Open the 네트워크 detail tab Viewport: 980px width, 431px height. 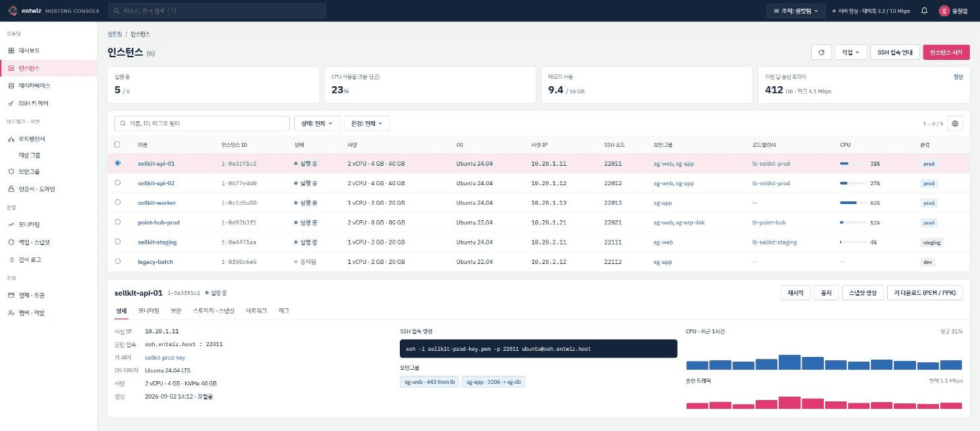click(256, 310)
